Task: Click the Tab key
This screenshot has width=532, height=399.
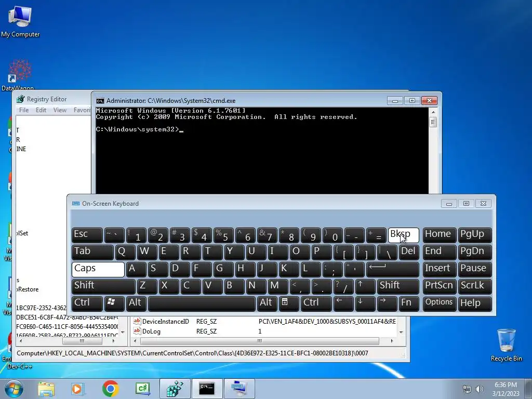Action: pos(92,252)
